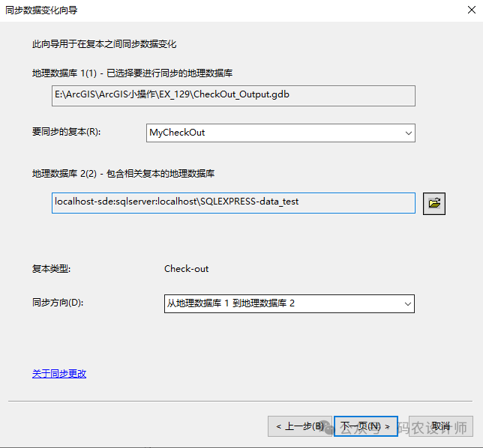Open the 关于同步更改 help link
483x448 pixels.
pyautogui.click(x=59, y=374)
